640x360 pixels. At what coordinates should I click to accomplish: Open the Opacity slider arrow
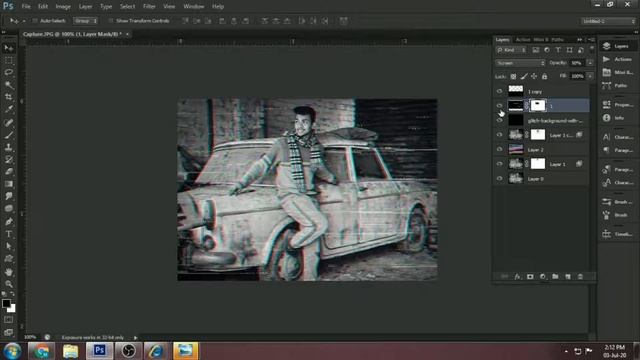point(590,63)
